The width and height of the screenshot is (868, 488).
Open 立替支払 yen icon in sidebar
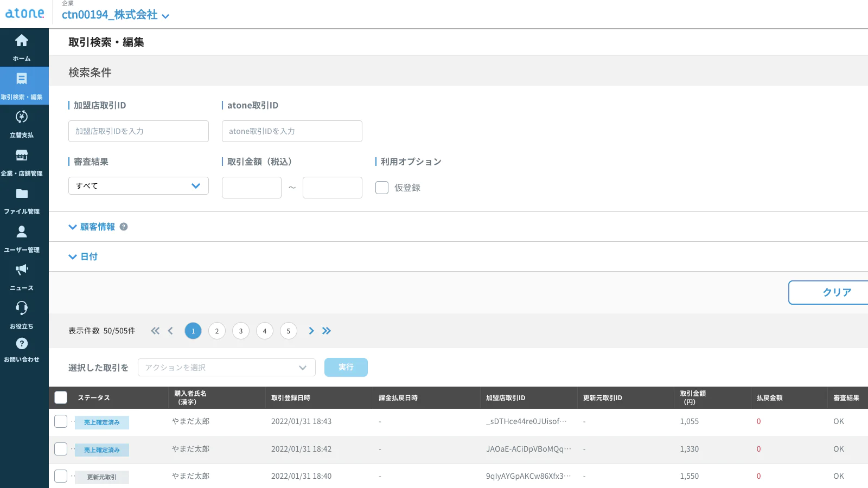22,117
